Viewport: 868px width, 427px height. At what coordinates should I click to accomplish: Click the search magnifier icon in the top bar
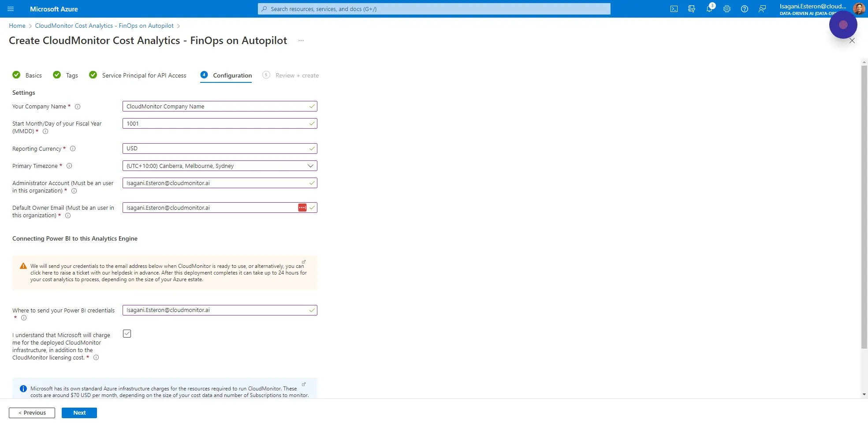click(264, 9)
